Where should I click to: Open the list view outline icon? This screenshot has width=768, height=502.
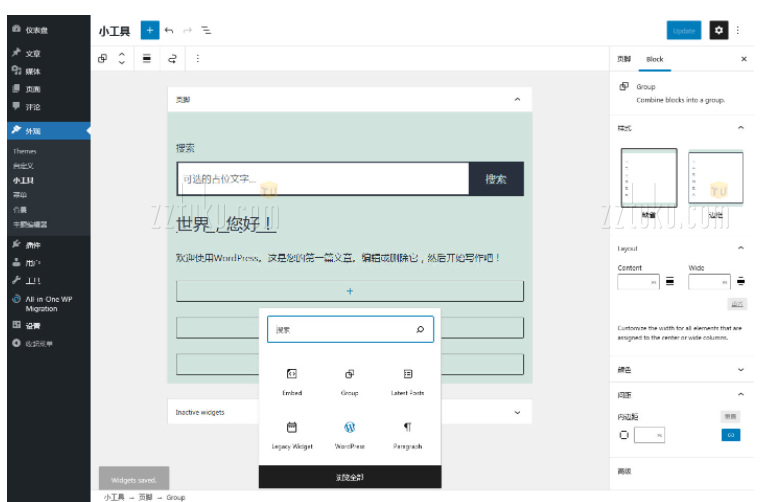[x=206, y=31]
